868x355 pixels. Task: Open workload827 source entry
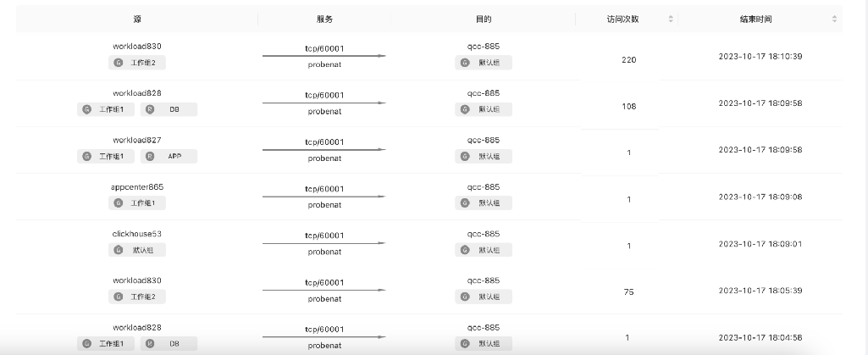click(x=137, y=140)
